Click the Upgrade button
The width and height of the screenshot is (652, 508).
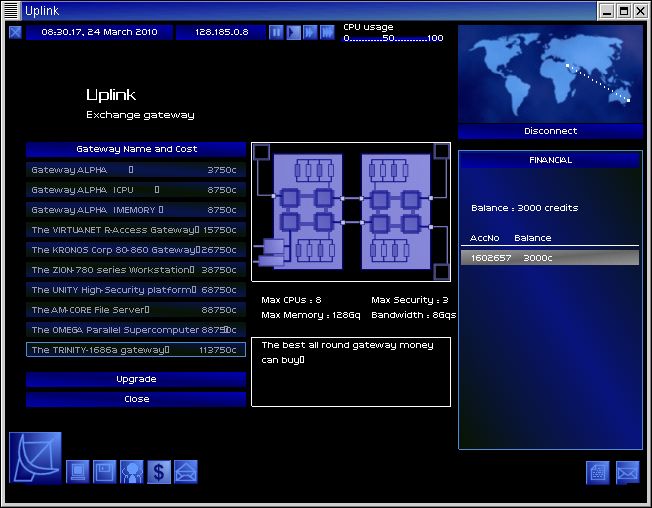coord(136,379)
